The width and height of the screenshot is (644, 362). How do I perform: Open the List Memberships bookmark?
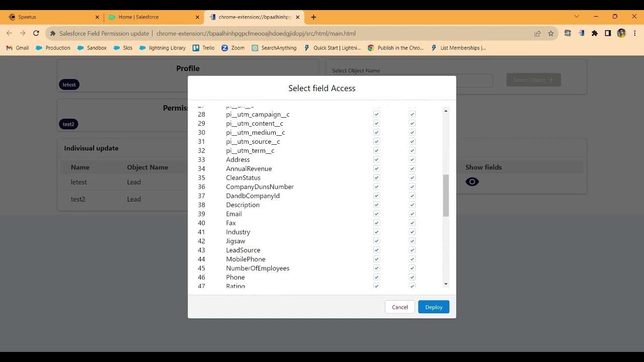[458, 48]
